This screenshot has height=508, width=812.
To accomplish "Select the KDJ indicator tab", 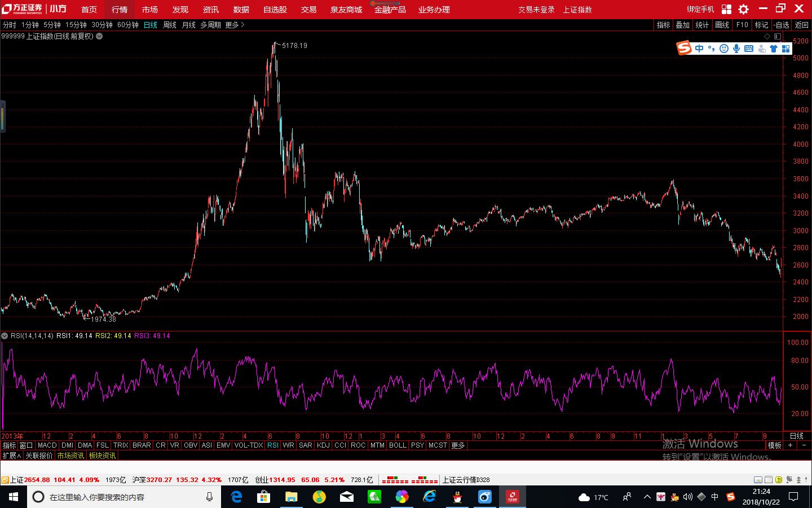I will click(323, 445).
